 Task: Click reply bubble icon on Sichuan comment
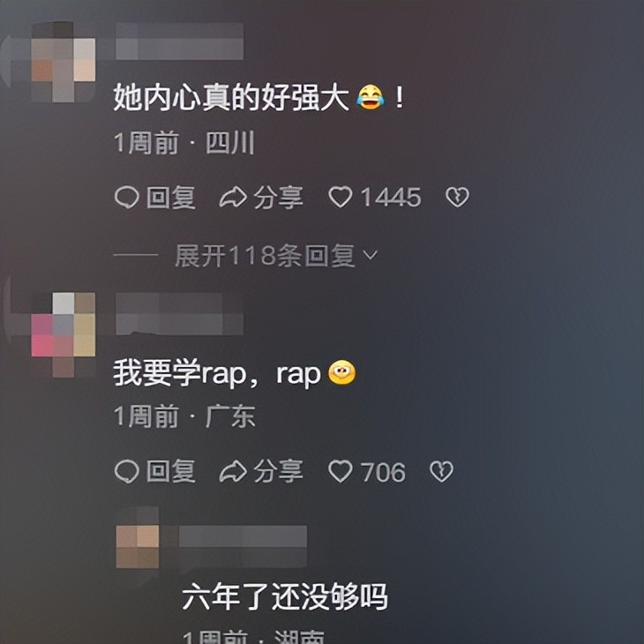click(126, 197)
